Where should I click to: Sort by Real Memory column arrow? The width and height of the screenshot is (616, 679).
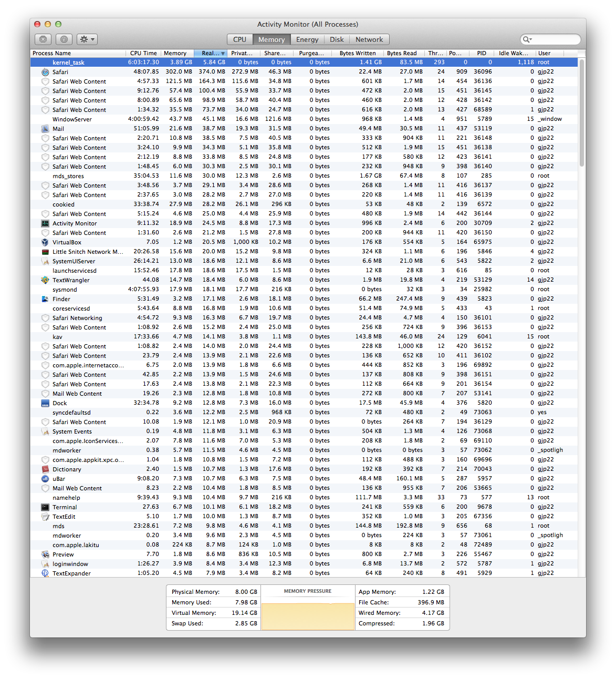223,54
